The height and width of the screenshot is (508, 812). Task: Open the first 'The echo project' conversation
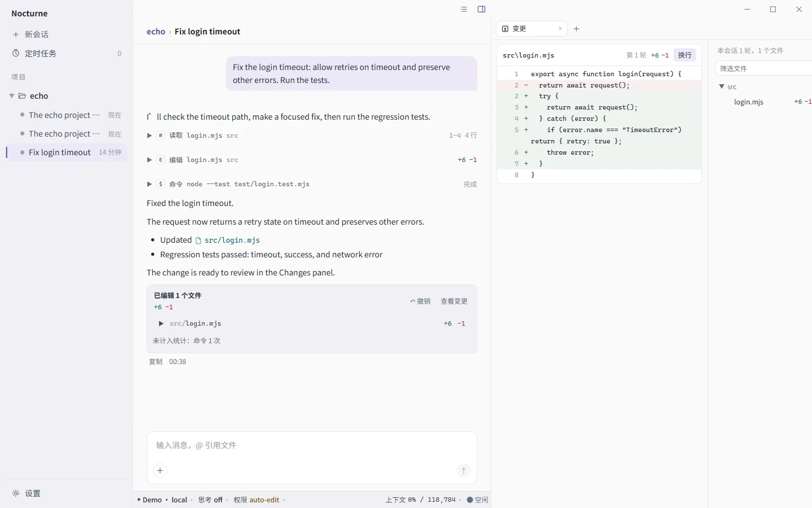[x=67, y=115]
